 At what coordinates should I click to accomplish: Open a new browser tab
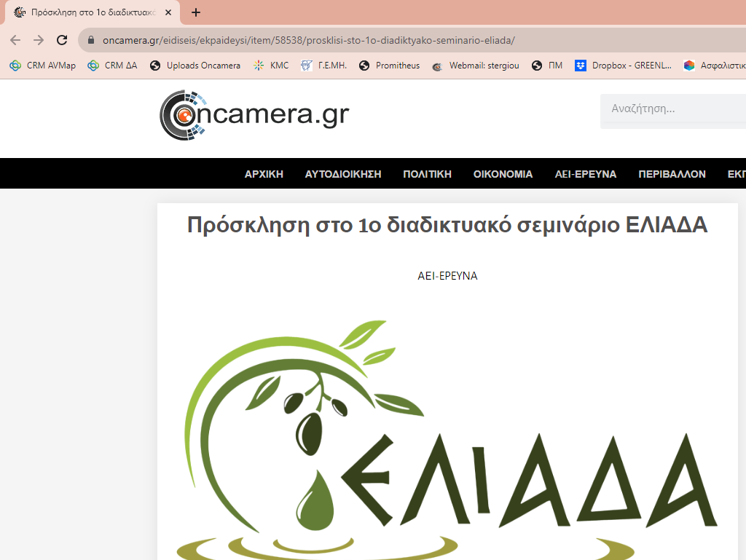tap(195, 12)
